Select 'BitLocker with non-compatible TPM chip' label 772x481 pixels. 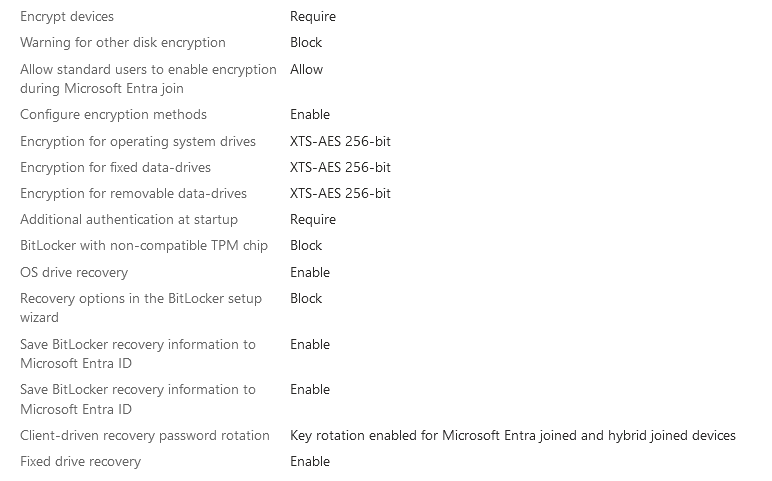[144, 246]
